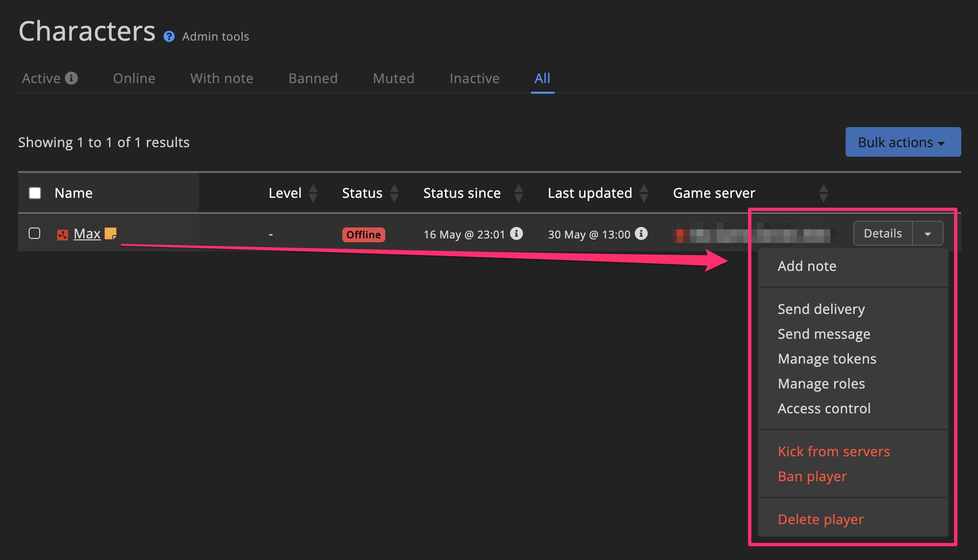Click the info icon next to Active tab
This screenshot has height=560, width=978.
(x=72, y=78)
